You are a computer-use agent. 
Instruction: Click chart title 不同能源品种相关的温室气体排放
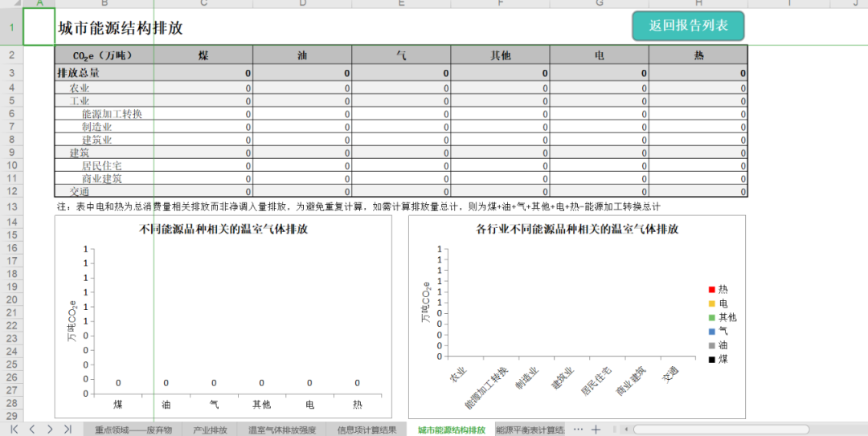click(223, 229)
